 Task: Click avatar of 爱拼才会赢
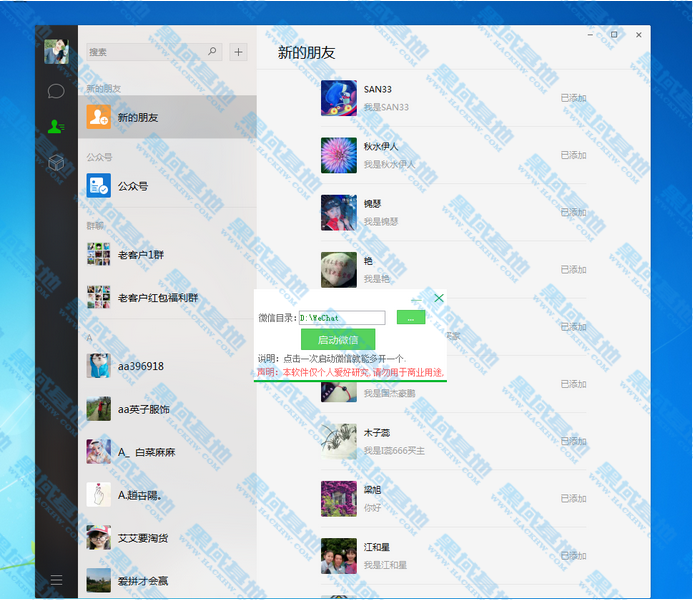coord(99,580)
